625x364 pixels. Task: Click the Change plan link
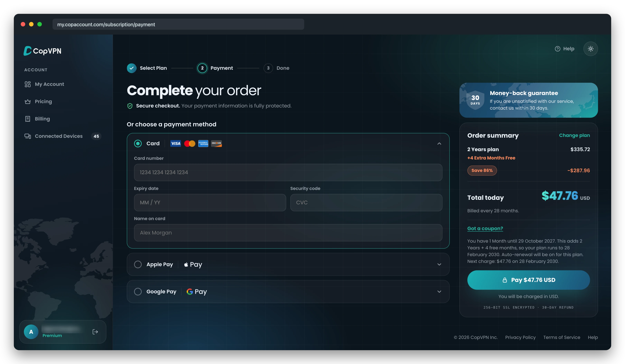coord(574,135)
